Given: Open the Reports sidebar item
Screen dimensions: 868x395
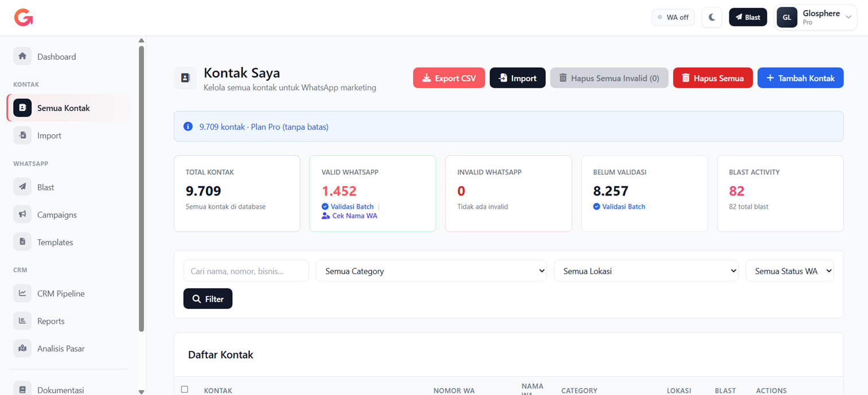Looking at the screenshot, I should click(x=68, y=320).
